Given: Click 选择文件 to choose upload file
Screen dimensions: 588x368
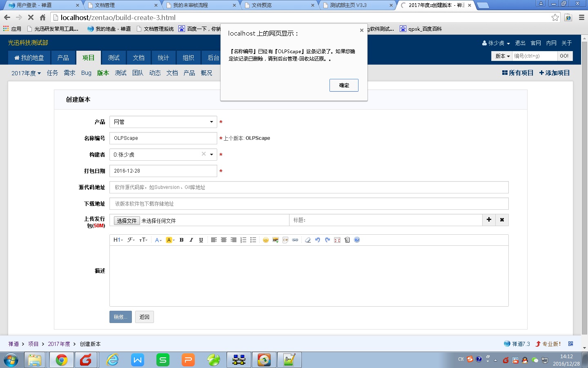Looking at the screenshot, I should pos(127,221).
